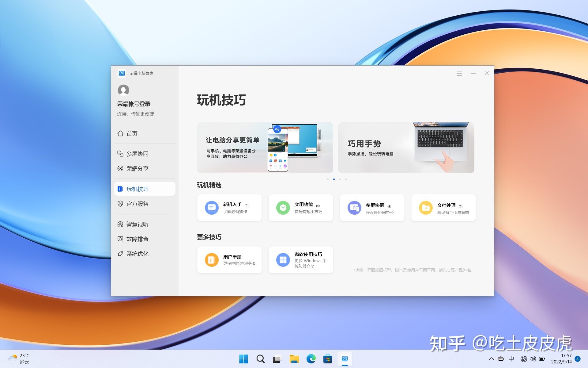Screen dimensions: 588x368
Task: Open the Windows Start menu
Action: (x=243, y=359)
